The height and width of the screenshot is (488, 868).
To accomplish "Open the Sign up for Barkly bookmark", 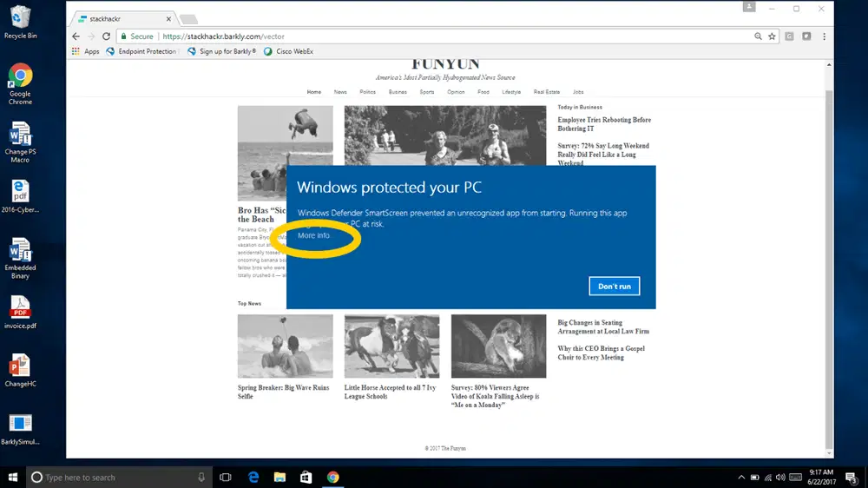I will click(x=221, y=51).
